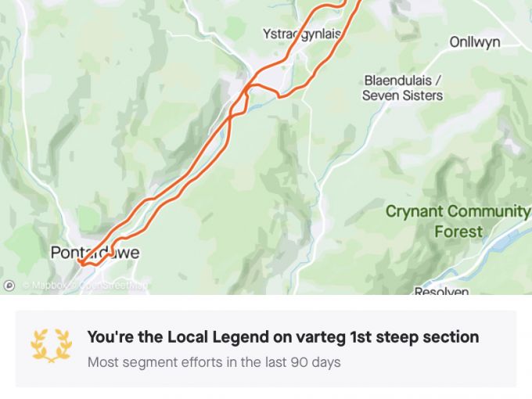Image resolution: width=532 pixels, height=399 pixels.
Task: Click the Ystradgynlais town label on map
Action: (303, 34)
